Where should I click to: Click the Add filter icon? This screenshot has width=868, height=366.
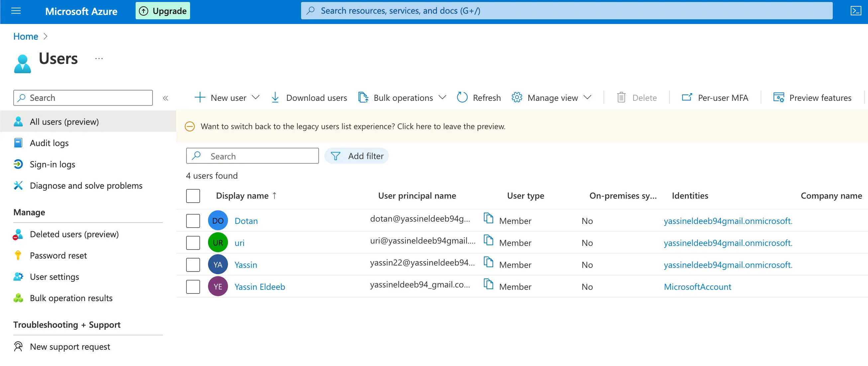[336, 156]
